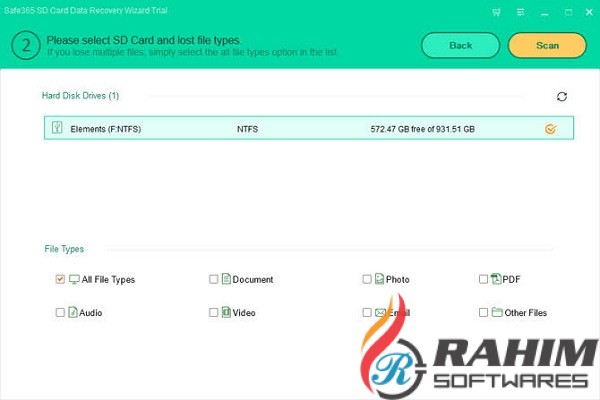This screenshot has width=600, height=400.
Task: Go back with the Back button
Action: (x=460, y=46)
